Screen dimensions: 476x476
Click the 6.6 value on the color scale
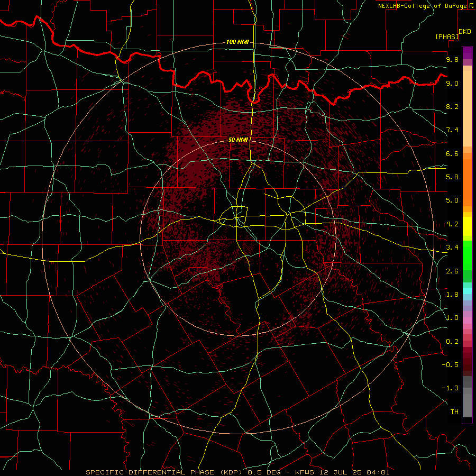tap(452, 153)
